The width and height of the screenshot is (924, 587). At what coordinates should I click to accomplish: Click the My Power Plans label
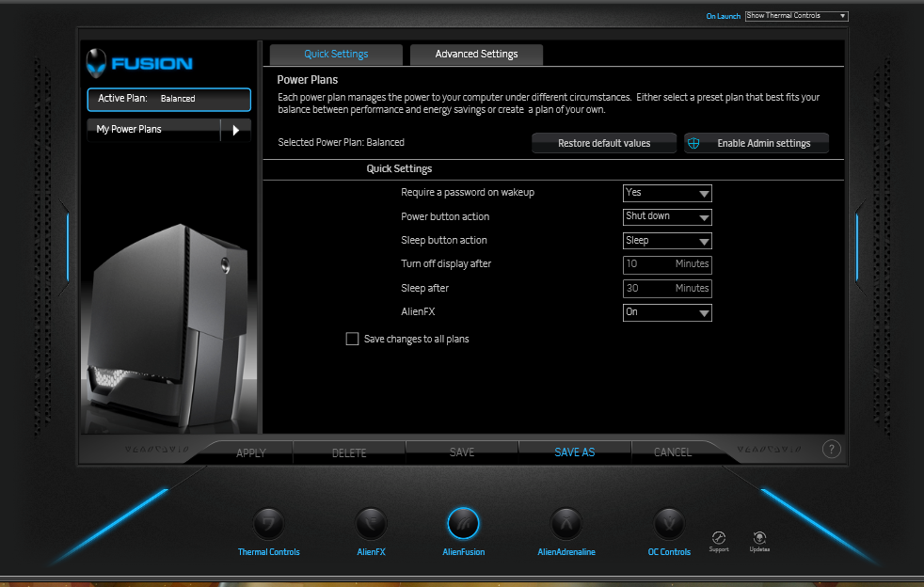tap(129, 129)
